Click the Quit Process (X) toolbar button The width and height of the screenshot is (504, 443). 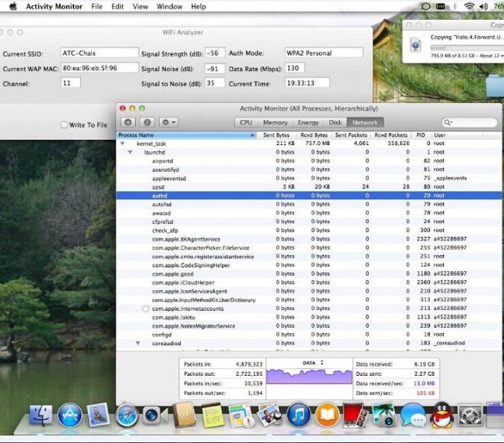pos(128,122)
